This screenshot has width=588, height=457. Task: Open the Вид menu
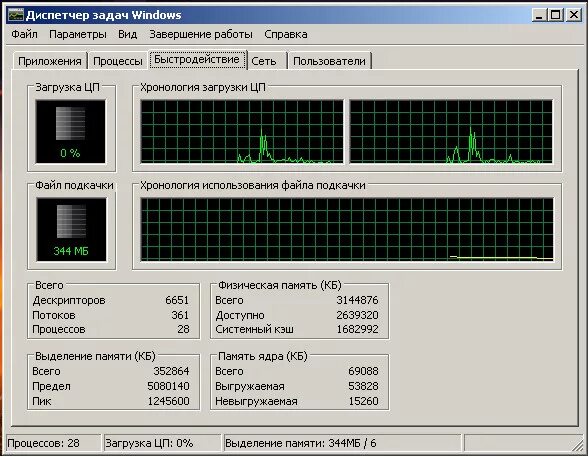tap(128, 34)
